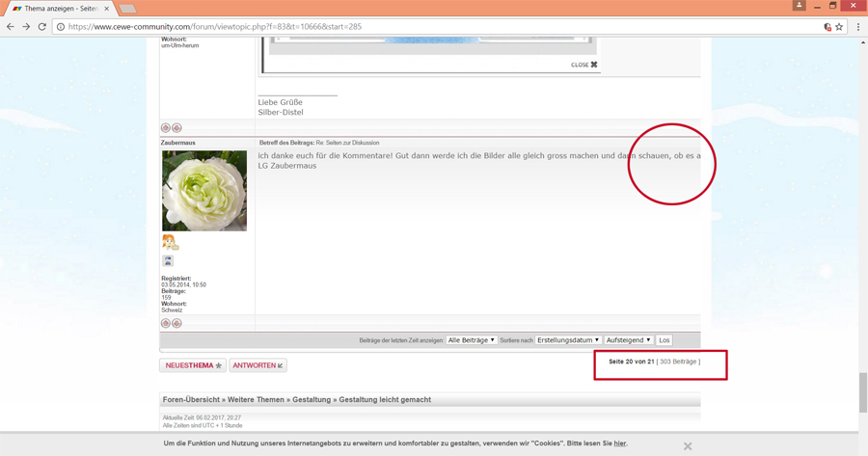Screen dimensions: 868x456
Task: Click the Zaubermaus username link
Action: (178, 143)
